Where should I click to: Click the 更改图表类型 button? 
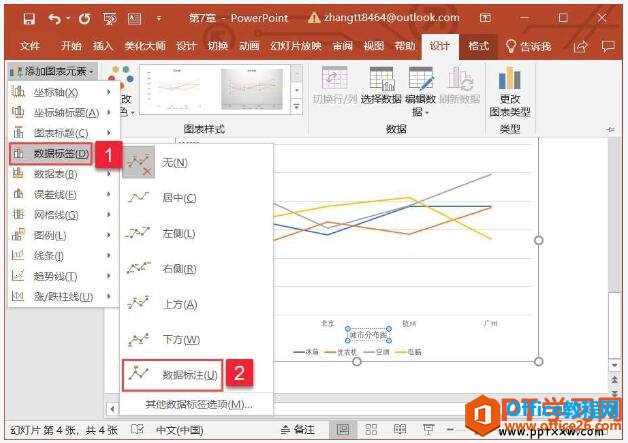[x=510, y=91]
